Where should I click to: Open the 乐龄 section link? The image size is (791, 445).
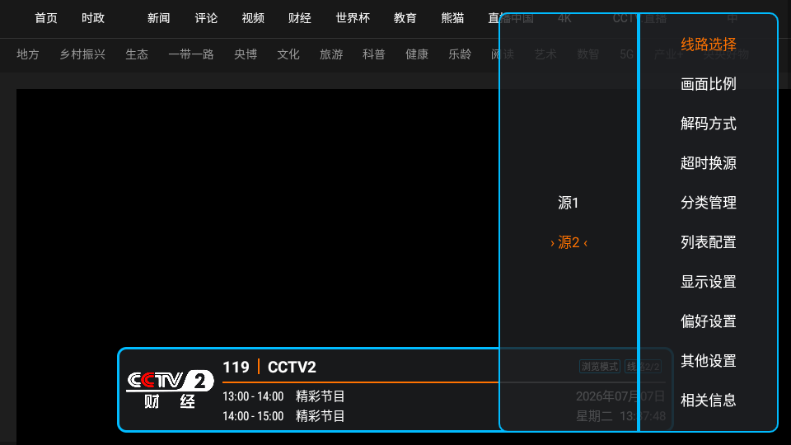(x=460, y=54)
